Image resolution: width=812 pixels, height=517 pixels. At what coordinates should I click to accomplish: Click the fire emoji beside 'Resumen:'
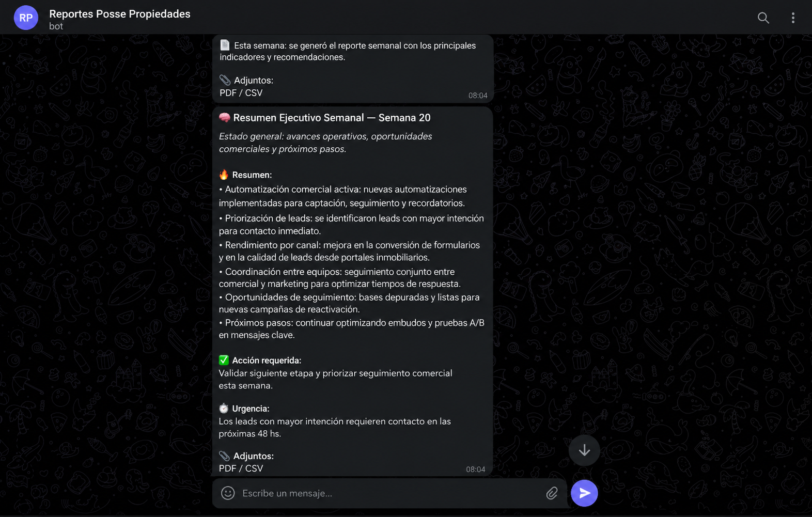click(x=224, y=175)
